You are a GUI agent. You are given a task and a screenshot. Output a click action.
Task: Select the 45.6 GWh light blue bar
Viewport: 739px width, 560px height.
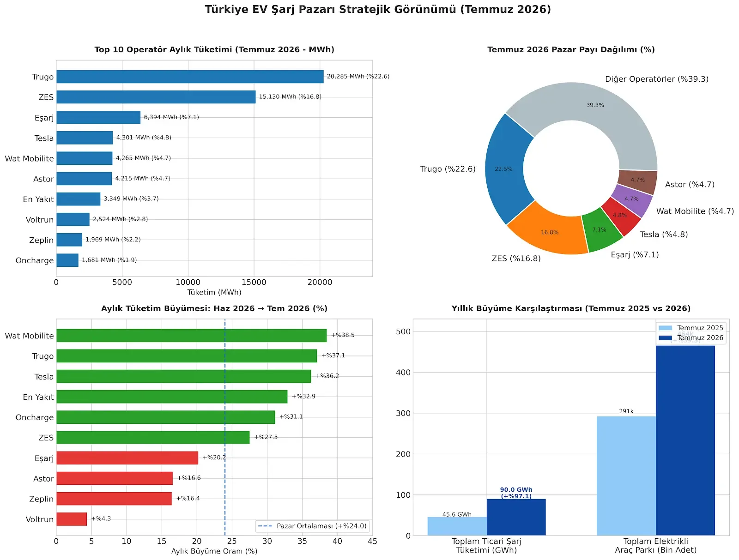(x=457, y=526)
